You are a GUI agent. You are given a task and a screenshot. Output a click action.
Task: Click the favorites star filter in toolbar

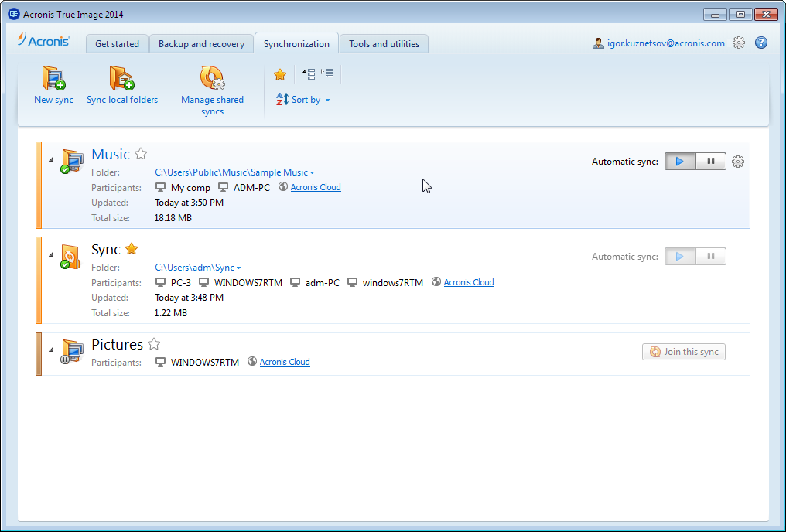click(x=280, y=75)
